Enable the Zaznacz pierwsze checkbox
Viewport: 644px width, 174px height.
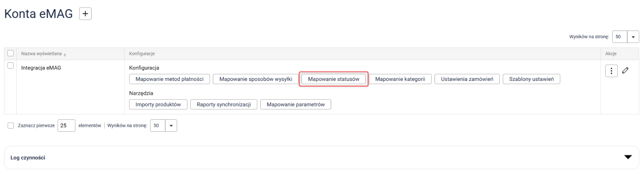coord(11,126)
